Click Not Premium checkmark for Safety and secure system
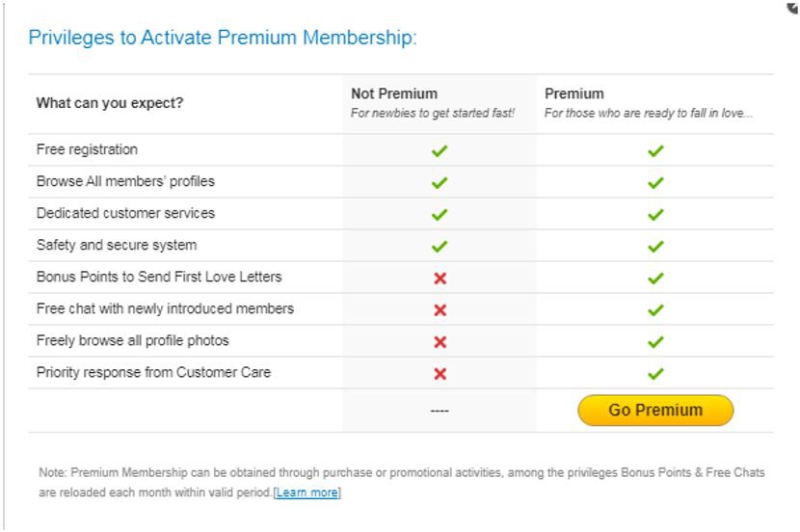This screenshot has height=532, width=800. 440,246
